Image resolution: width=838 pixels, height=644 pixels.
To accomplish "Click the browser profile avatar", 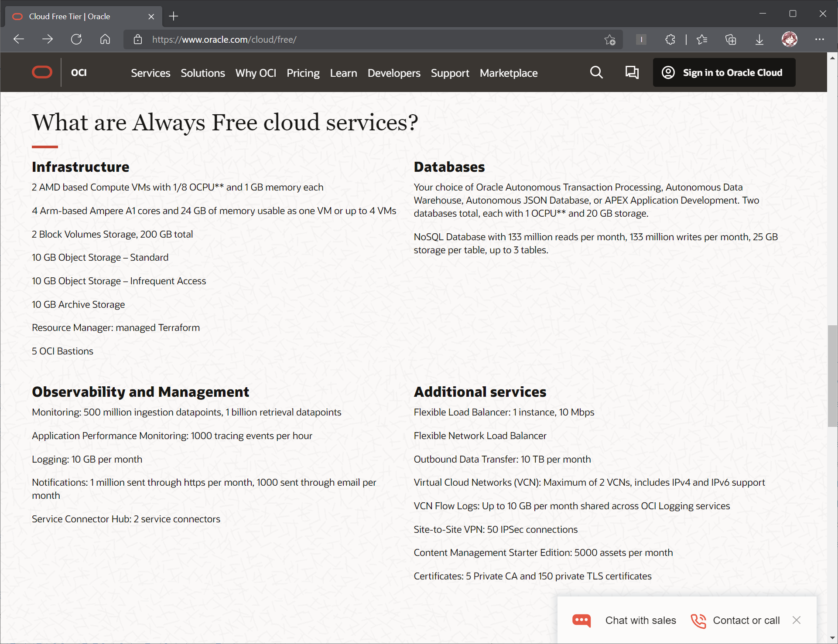I will (x=789, y=39).
